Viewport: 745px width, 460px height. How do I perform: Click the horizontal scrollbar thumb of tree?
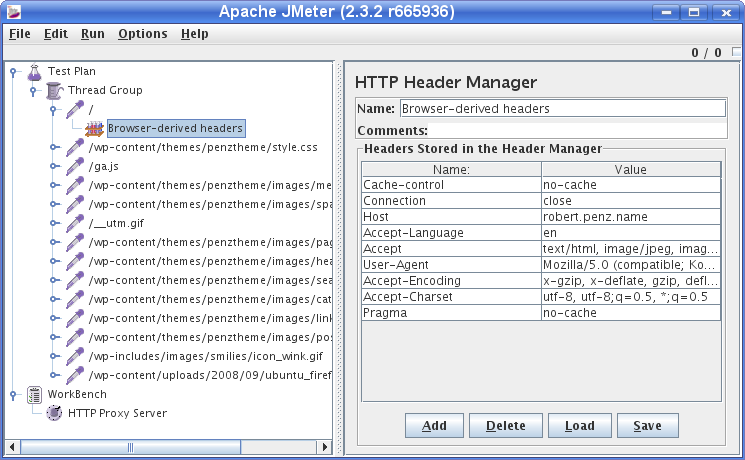pyautogui.click(x=131, y=447)
